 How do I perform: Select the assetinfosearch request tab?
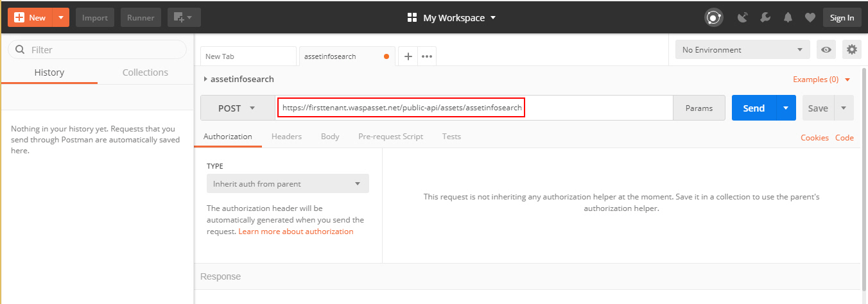(x=347, y=56)
